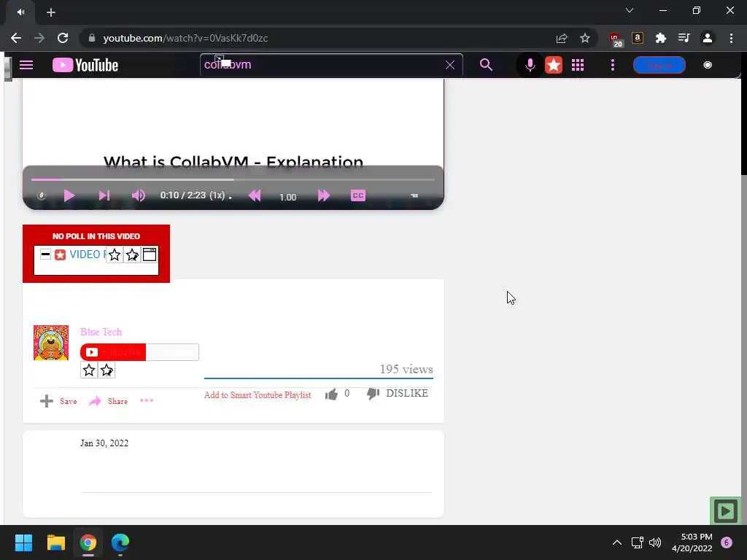747x560 pixels.
Task: Bookmark this tab with star icon
Action: (585, 38)
